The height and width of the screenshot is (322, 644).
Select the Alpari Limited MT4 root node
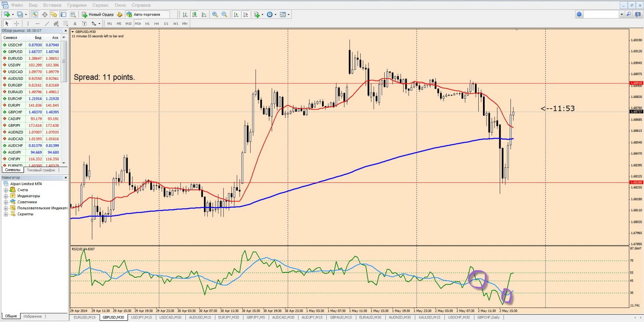click(26, 184)
